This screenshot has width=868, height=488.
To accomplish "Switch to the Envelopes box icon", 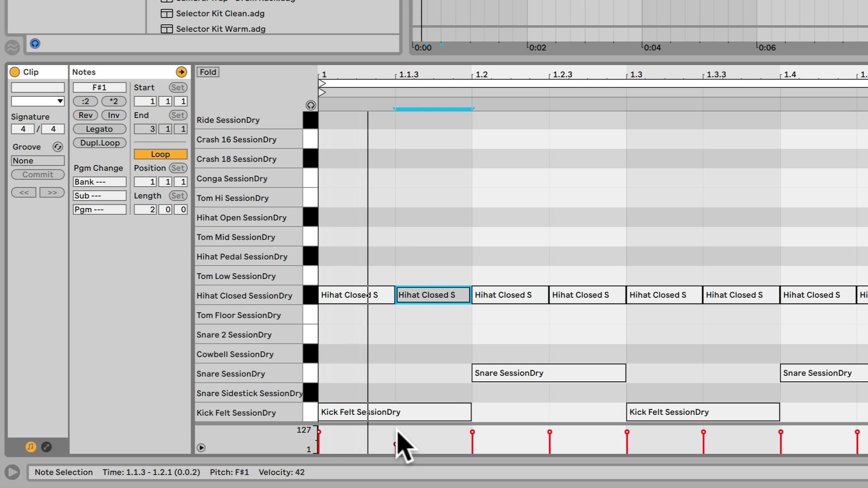I will (x=46, y=447).
